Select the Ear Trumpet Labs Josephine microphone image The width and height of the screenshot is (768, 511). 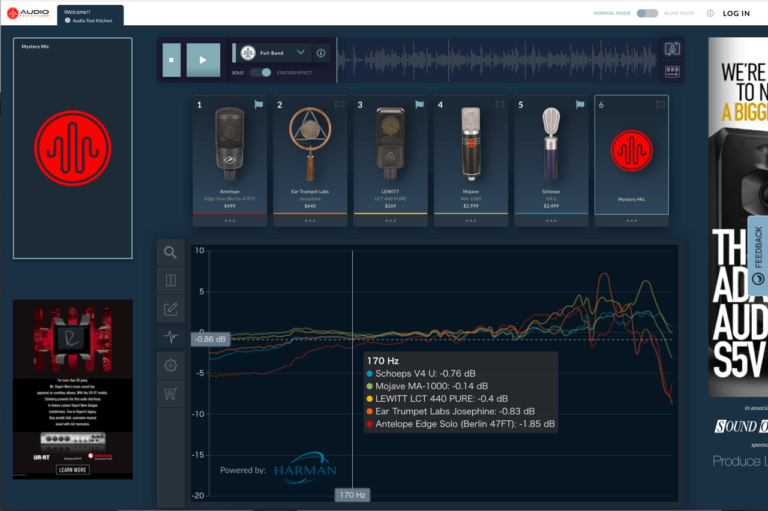[310, 144]
